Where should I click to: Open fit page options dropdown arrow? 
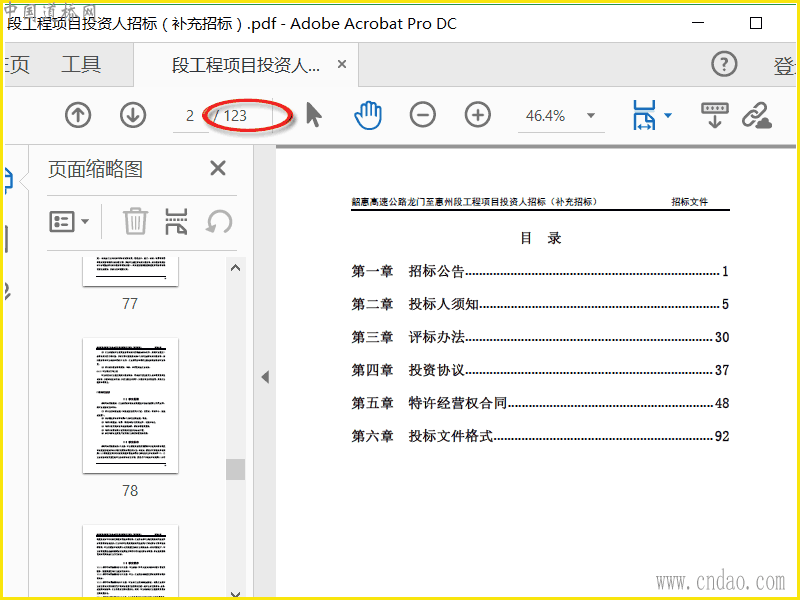coord(668,116)
